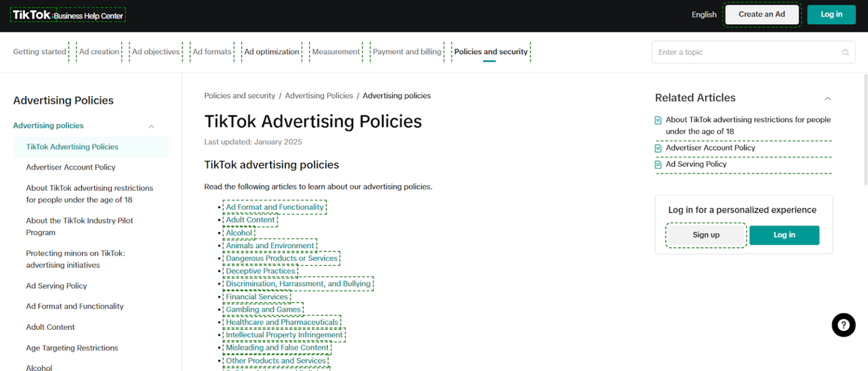Screen dimensions: 868x371
Task: Open the Ad objectives menu
Action: [x=156, y=52]
